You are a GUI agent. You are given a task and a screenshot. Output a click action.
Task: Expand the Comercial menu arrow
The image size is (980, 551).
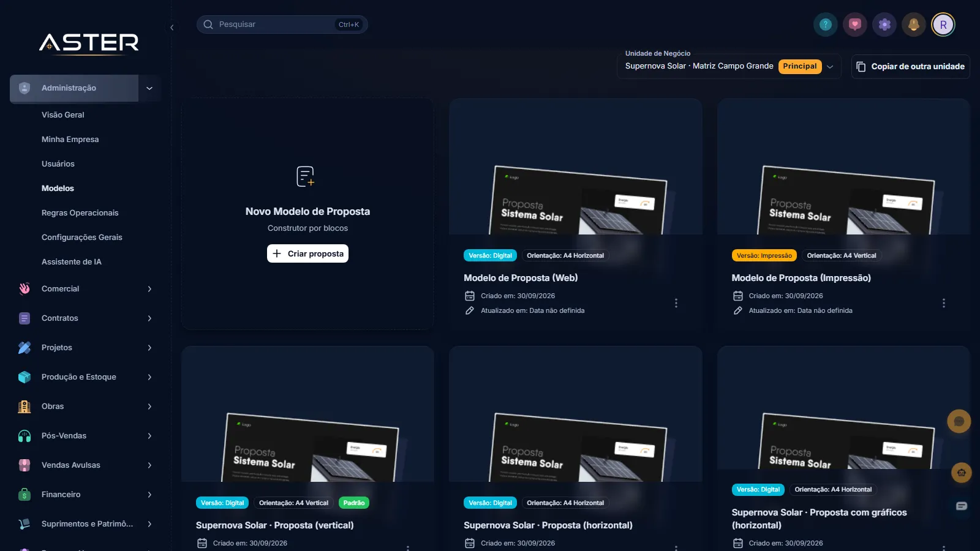(149, 289)
